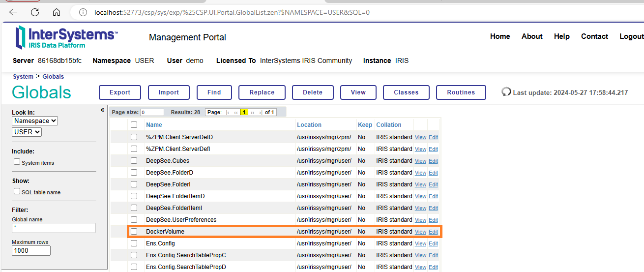Screen dimensions: 644x272
Task: Toggle the SQL table name checkbox
Action: coord(17,191)
